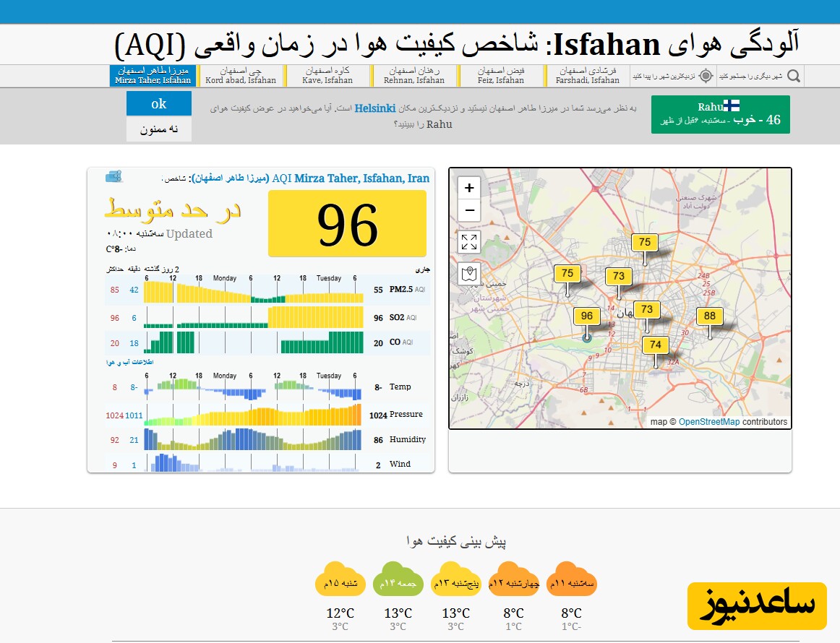This screenshot has height=643, width=840.
Task: Switch to the Kord abad, Isfahan tab
Action: pos(241,76)
